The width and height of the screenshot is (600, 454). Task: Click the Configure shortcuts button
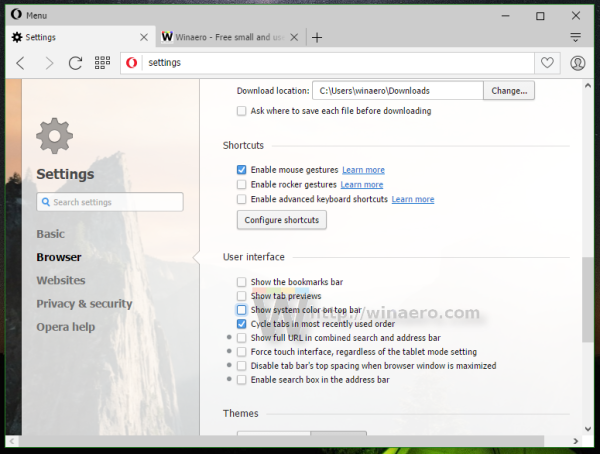(282, 220)
